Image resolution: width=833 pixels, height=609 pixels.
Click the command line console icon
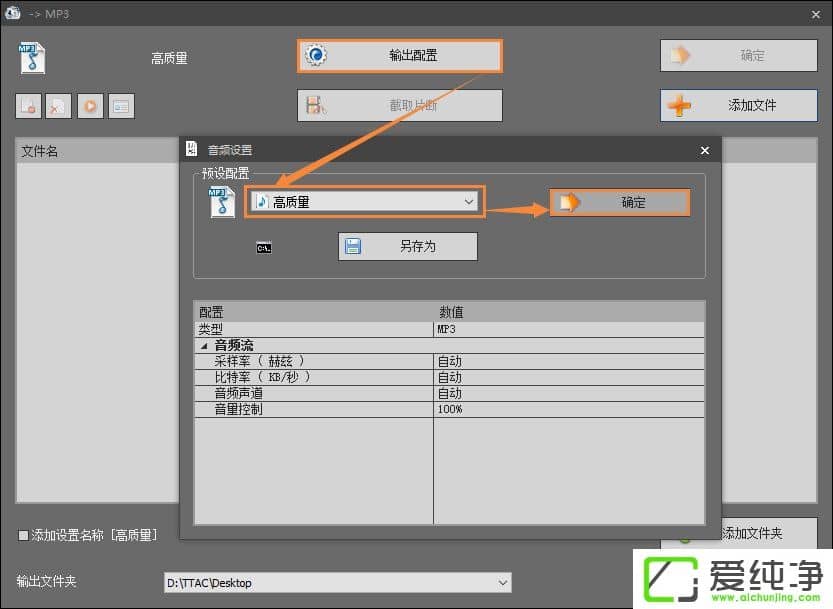click(264, 247)
